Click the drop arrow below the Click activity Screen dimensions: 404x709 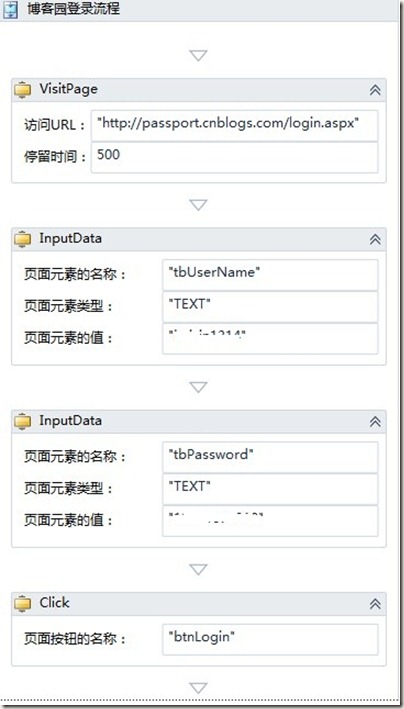pos(198,688)
